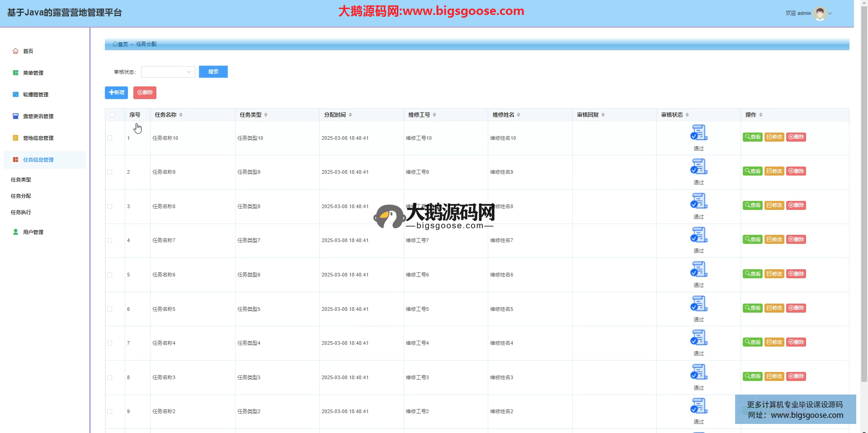Expand the admin user menu chevron
The image size is (868, 433).
[x=830, y=14]
